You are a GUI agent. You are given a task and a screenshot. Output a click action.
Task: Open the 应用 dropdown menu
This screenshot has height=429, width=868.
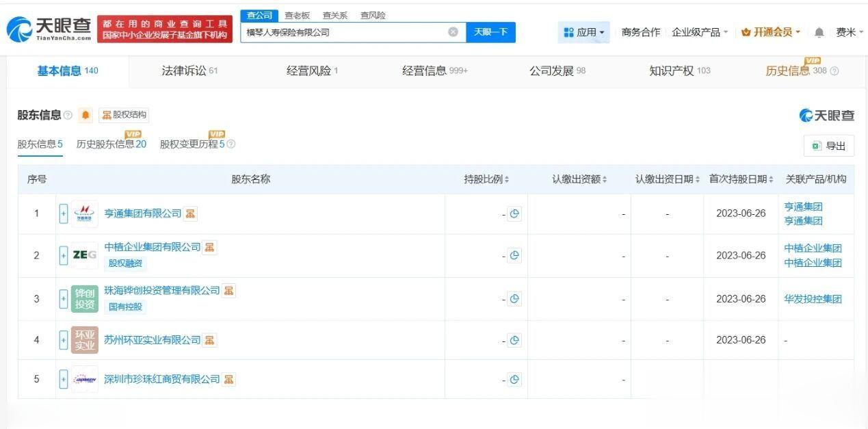coord(583,32)
